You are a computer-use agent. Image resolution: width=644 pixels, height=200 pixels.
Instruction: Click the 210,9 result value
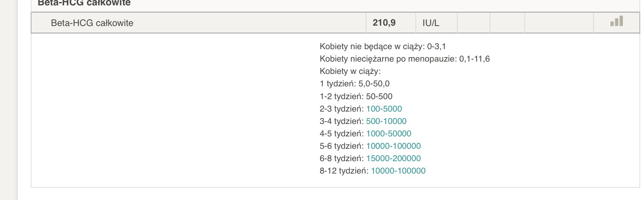(x=384, y=23)
